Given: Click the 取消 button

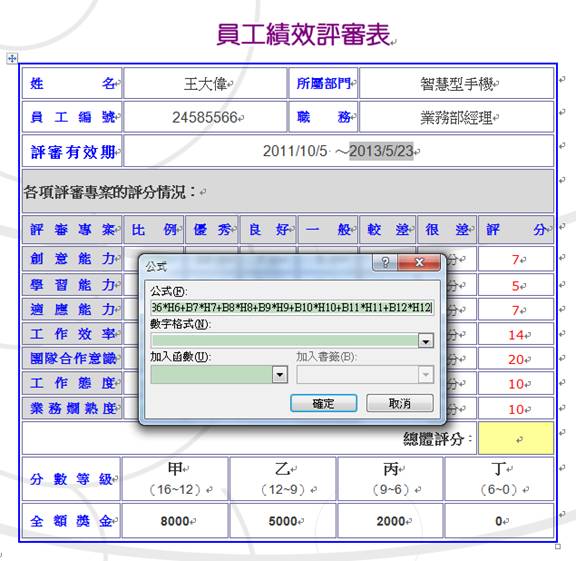Looking at the screenshot, I should 400,403.
